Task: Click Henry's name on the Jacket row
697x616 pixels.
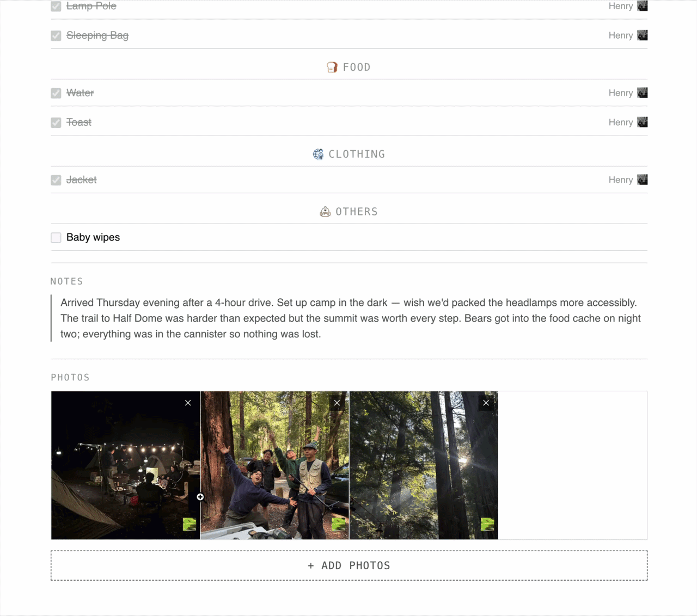Action: (621, 180)
